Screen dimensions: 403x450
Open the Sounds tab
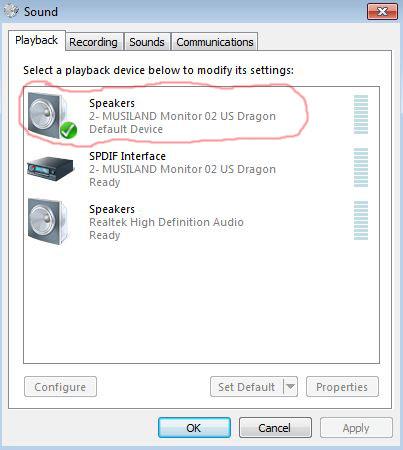click(x=147, y=42)
